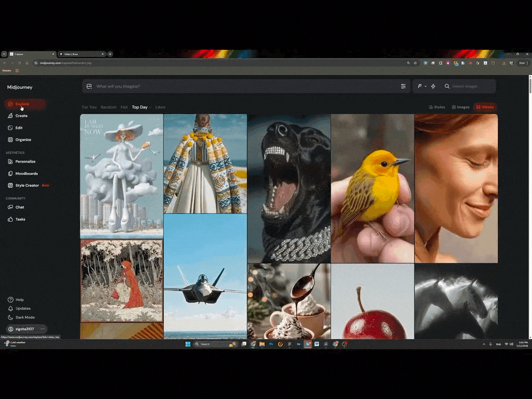This screenshot has width=532, height=399.
Task: Open the chocolate spoon dessert thumbnail
Action: 289,301
